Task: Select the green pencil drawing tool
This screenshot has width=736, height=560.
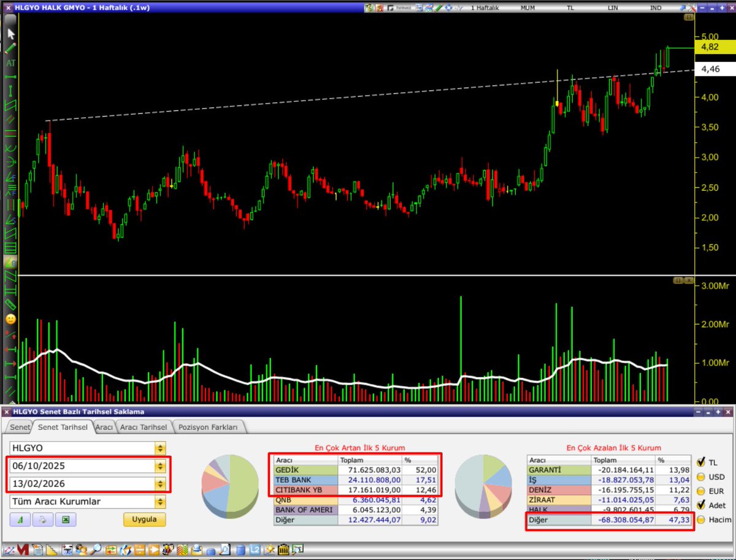Action: click(10, 48)
